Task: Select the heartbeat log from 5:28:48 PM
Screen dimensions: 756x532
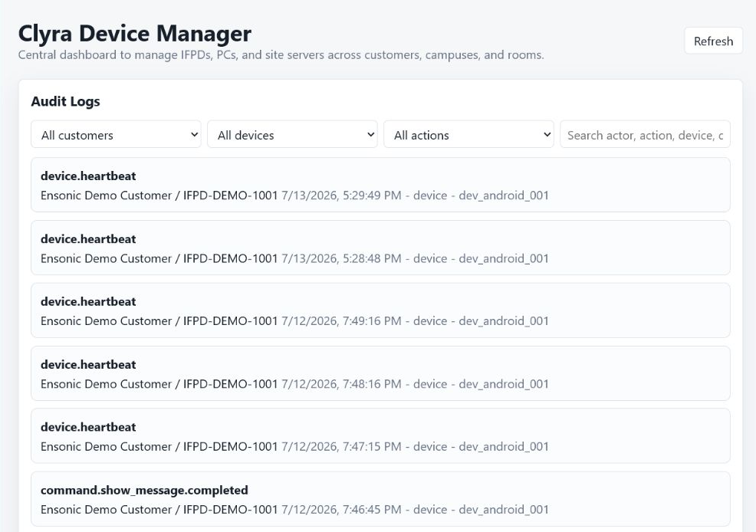Action: 380,248
